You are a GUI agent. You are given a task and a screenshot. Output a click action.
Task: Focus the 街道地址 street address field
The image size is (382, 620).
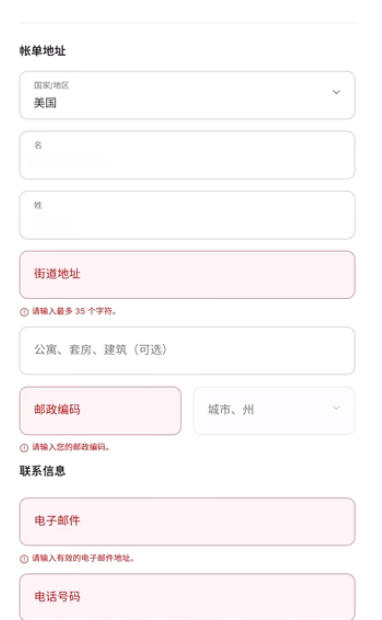click(x=187, y=275)
